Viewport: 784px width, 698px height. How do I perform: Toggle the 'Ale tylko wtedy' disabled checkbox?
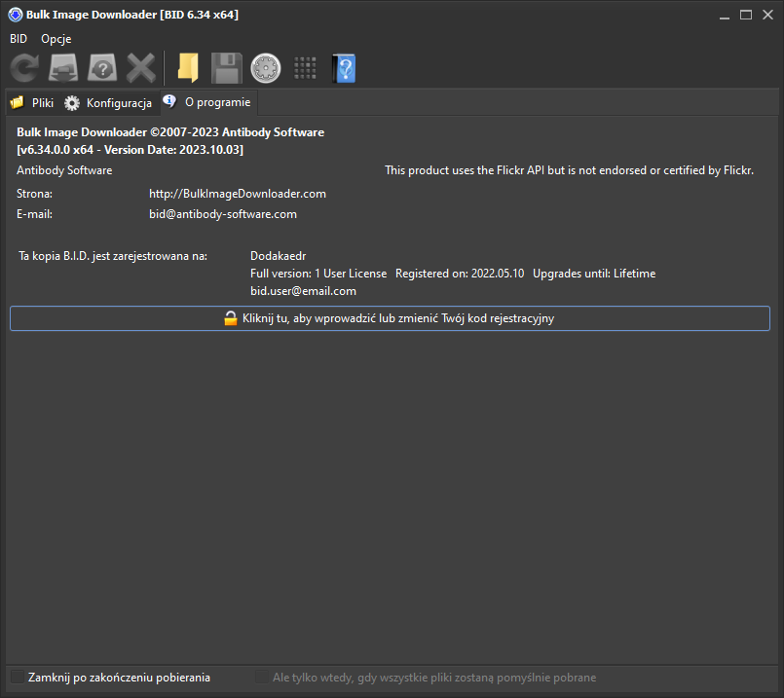point(262,677)
